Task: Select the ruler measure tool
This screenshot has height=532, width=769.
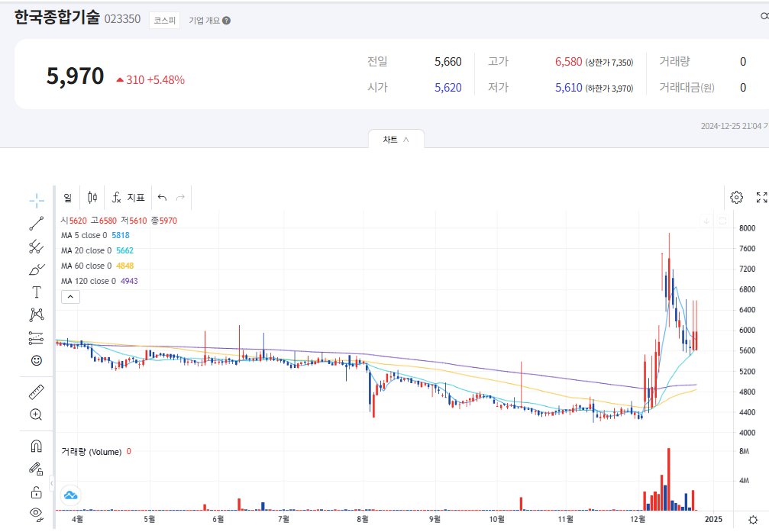Action: coord(37,392)
